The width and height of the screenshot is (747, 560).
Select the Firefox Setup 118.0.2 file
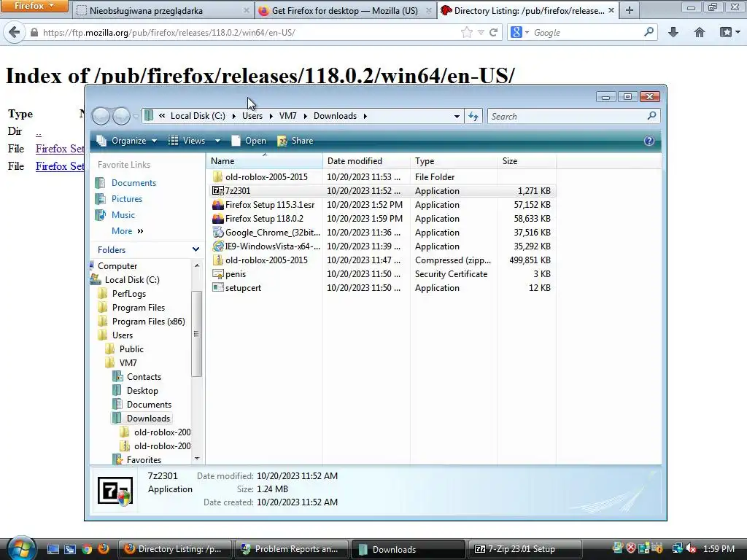tap(264, 219)
